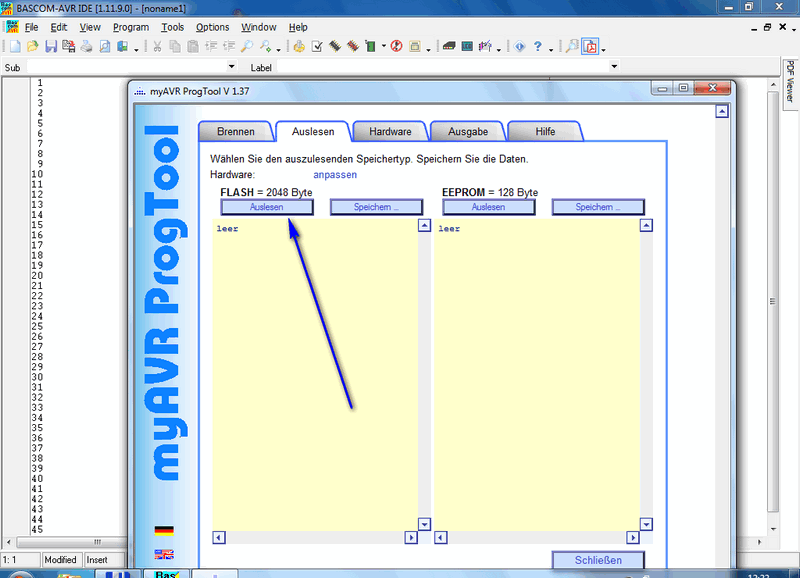Click the Find Next magnifier icon

pyautogui.click(x=265, y=46)
